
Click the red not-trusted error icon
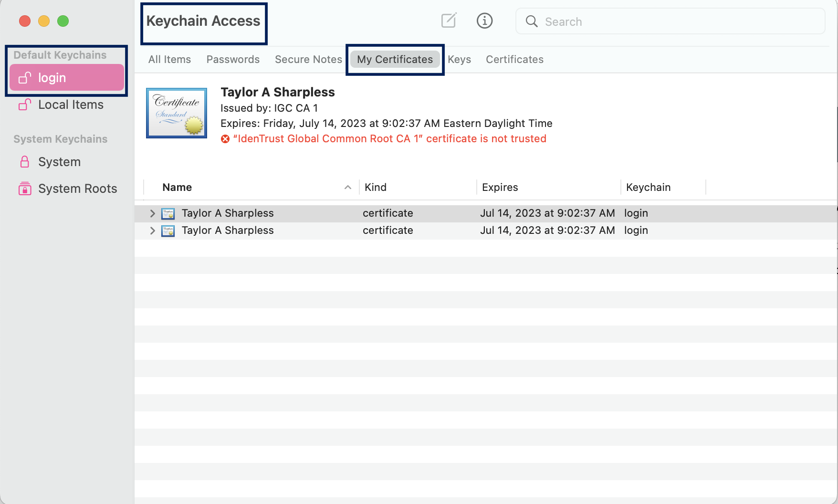225,138
